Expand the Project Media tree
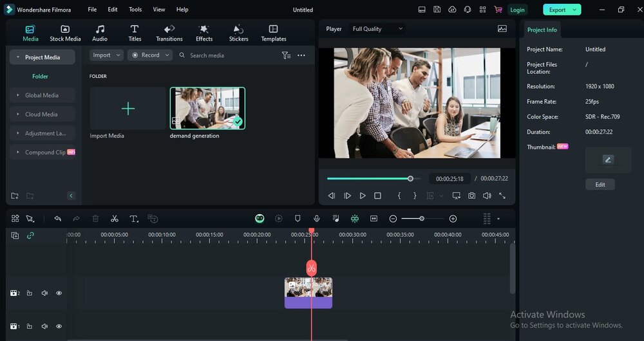The width and height of the screenshot is (644, 341). pos(18,57)
